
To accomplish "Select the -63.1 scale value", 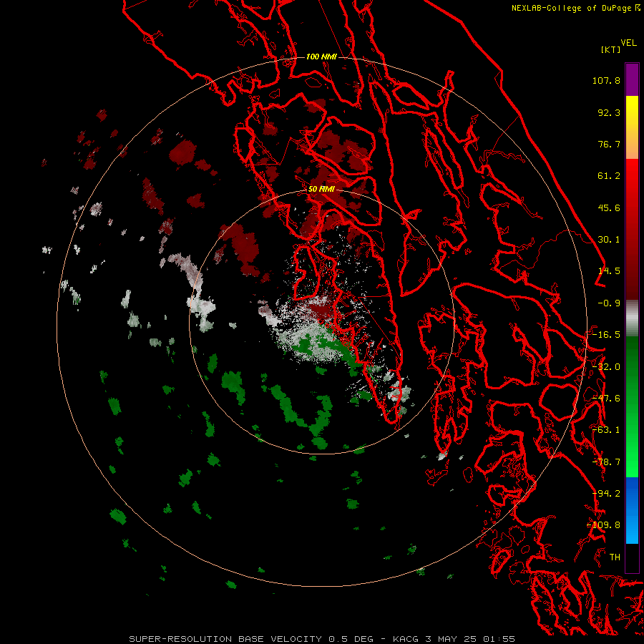I will point(606,430).
